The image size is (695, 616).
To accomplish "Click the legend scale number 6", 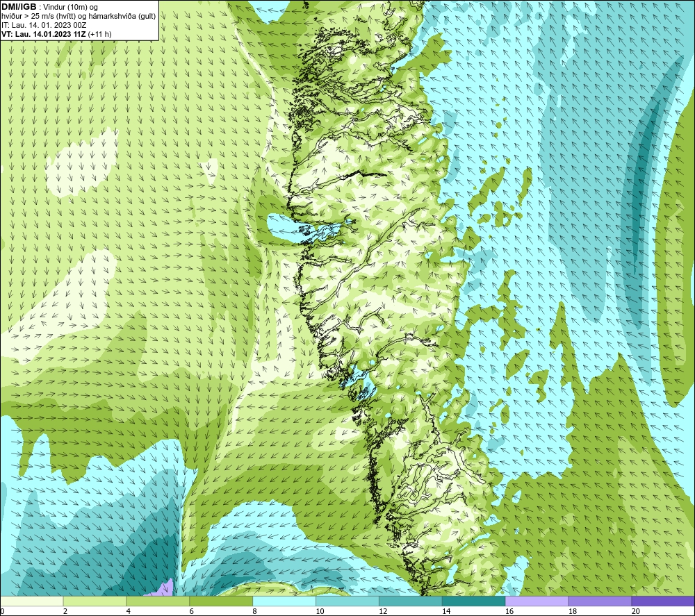I will tap(192, 611).
